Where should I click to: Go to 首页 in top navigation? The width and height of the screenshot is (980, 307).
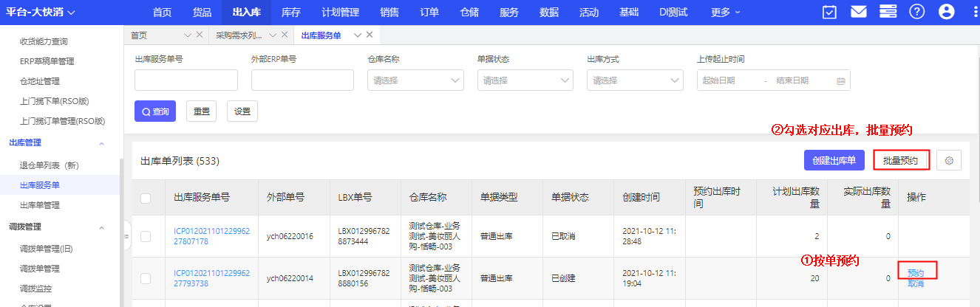pos(163,12)
